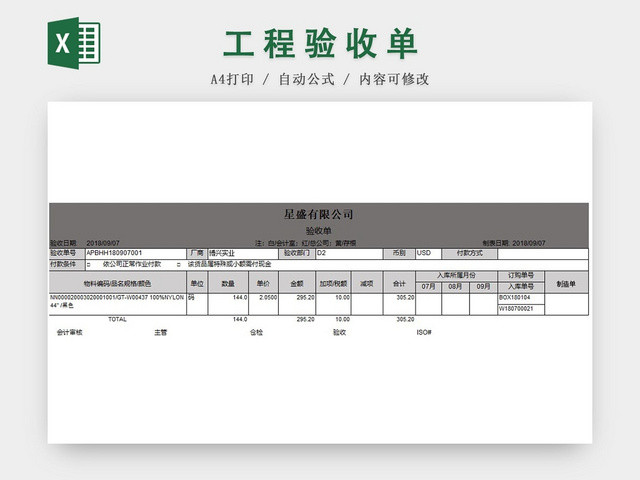Select the 09月 month header

(x=483, y=287)
